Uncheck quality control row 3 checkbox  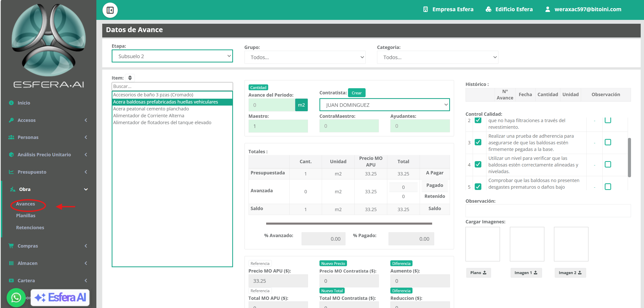(478, 142)
